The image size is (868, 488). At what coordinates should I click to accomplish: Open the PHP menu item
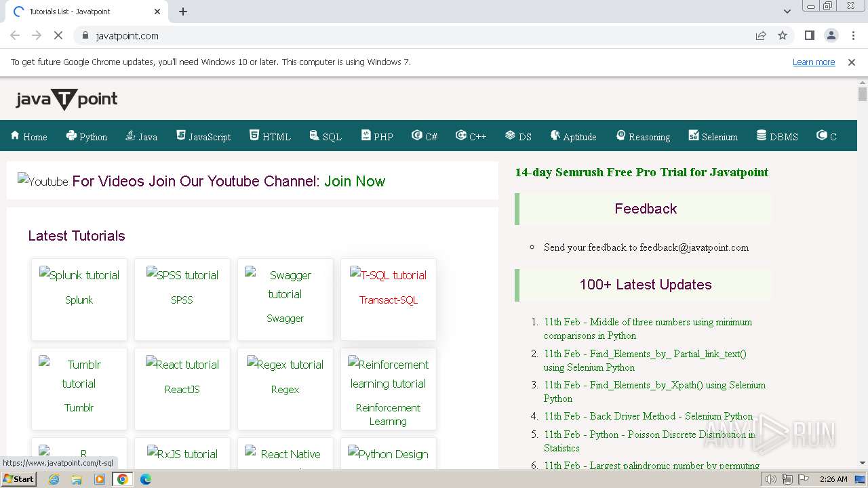click(x=377, y=136)
